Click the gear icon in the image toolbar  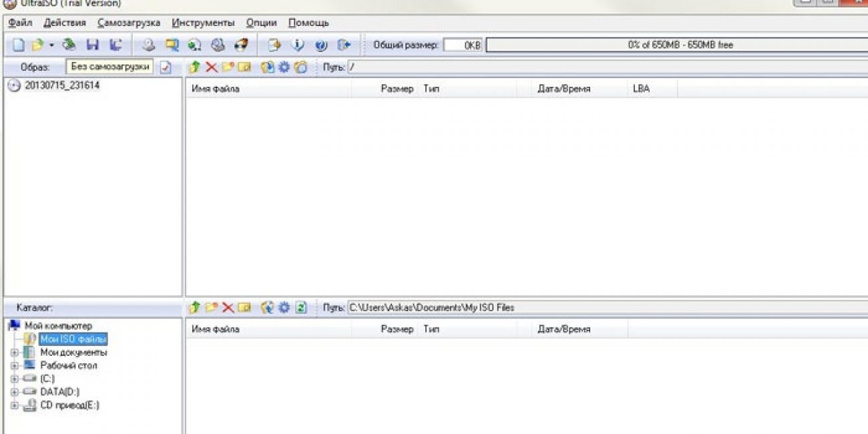pos(284,67)
